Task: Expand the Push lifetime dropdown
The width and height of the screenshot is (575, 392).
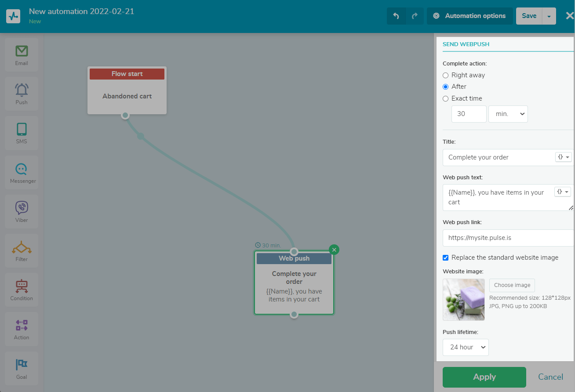Action: point(466,347)
